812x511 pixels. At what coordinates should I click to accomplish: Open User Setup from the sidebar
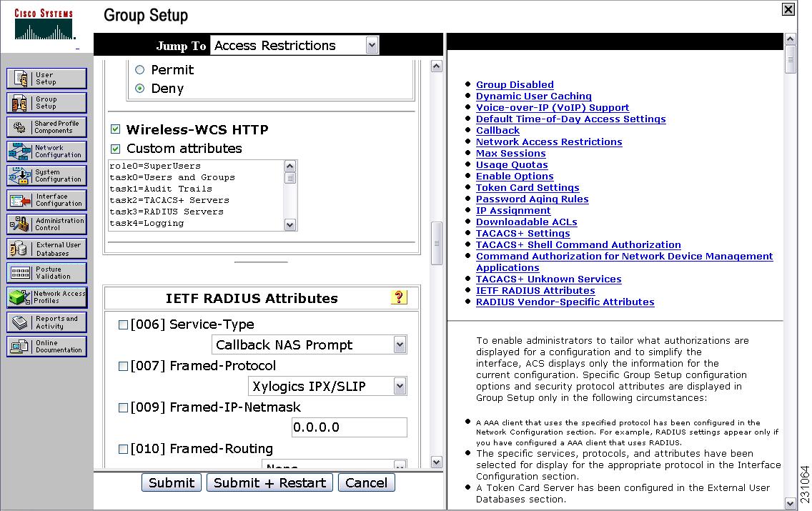coord(46,79)
